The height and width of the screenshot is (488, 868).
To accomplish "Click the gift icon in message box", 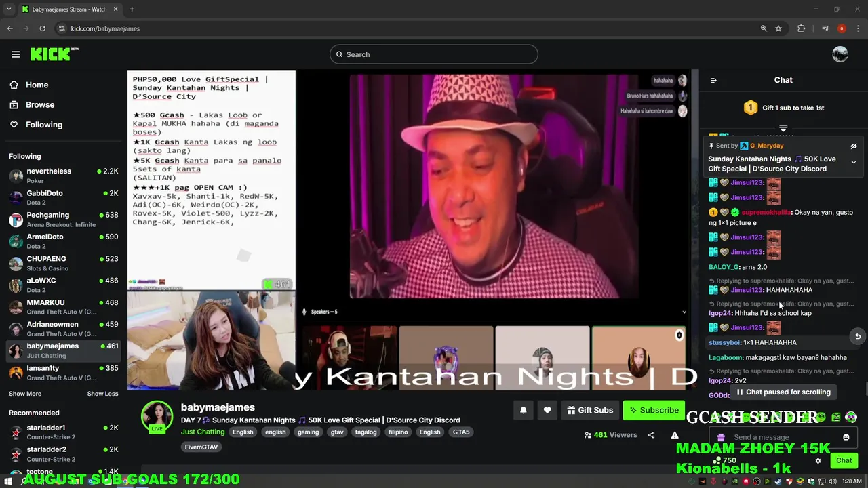I will [x=721, y=437].
